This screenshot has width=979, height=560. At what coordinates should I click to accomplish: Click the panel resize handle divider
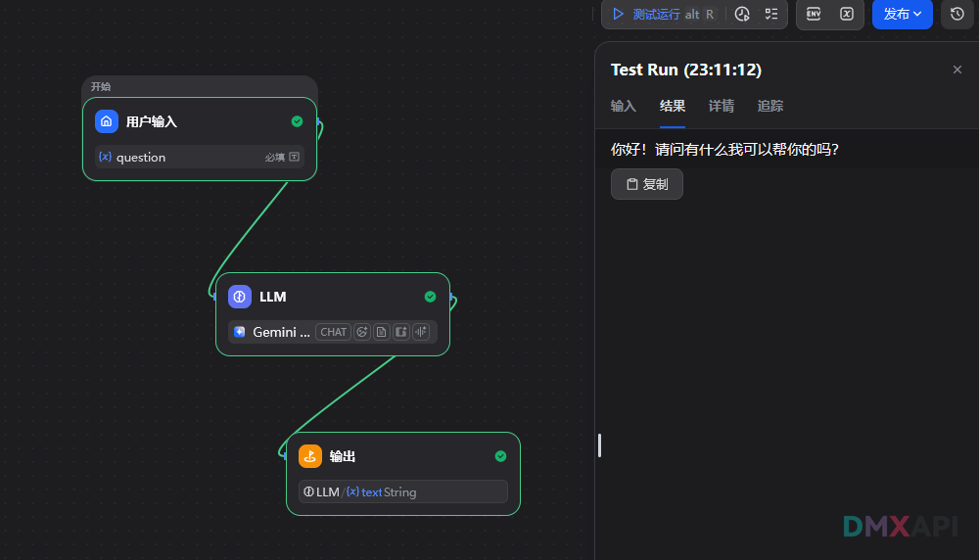[599, 445]
